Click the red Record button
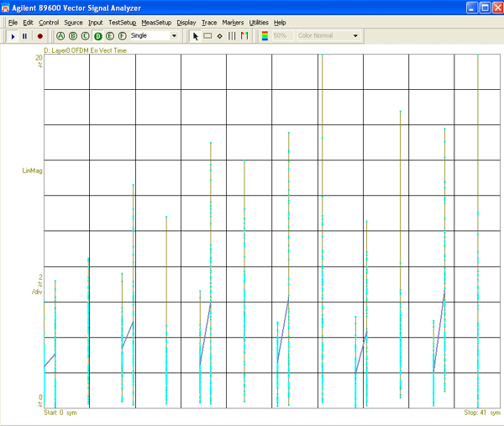Image resolution: width=504 pixels, height=426 pixels. click(x=39, y=36)
